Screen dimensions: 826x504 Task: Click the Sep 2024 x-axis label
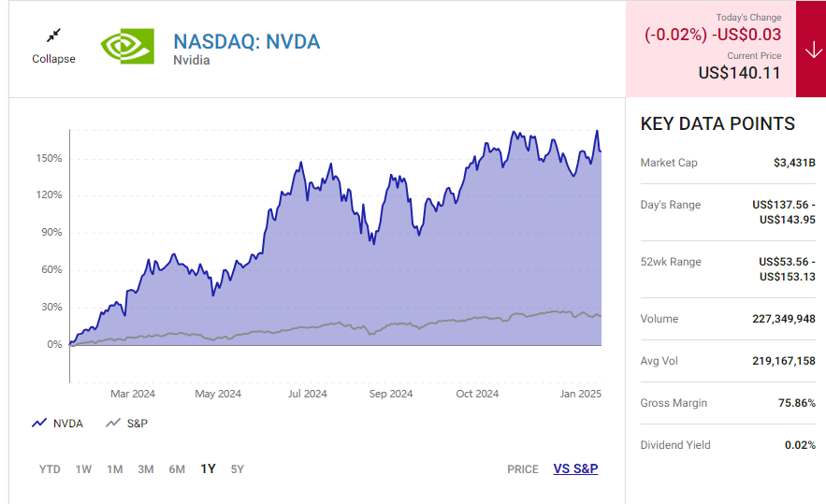(x=391, y=394)
